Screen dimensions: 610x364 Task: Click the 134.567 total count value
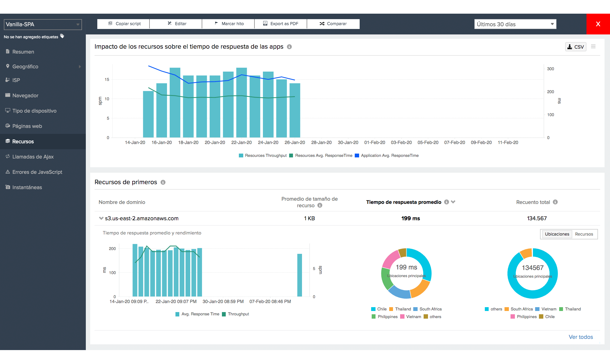point(537,218)
